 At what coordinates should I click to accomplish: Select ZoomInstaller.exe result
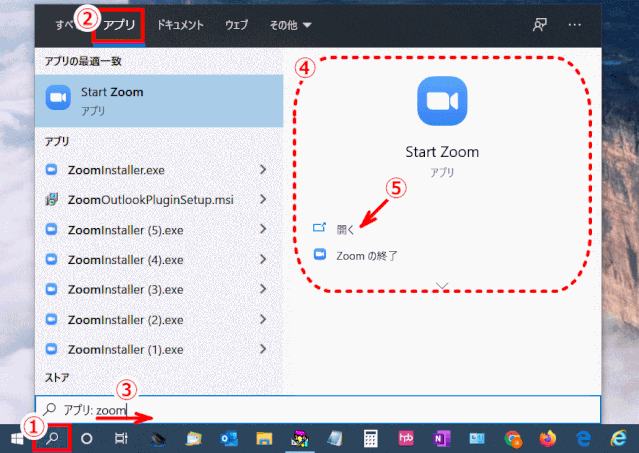coord(159,170)
